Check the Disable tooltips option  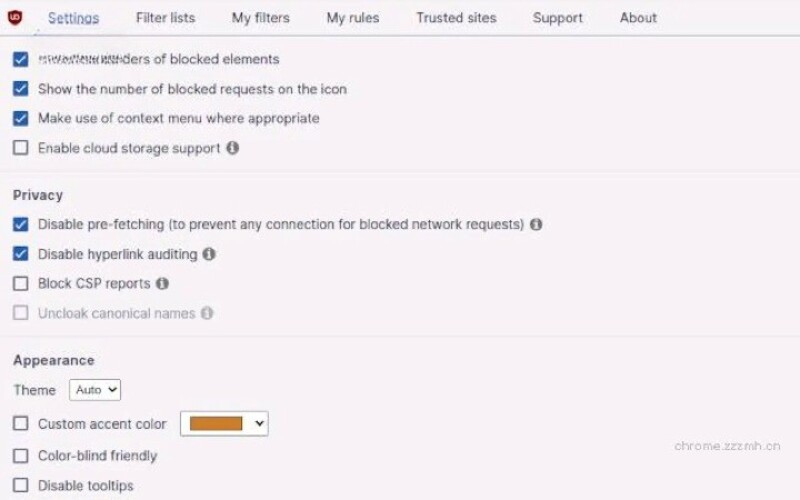pos(21,486)
